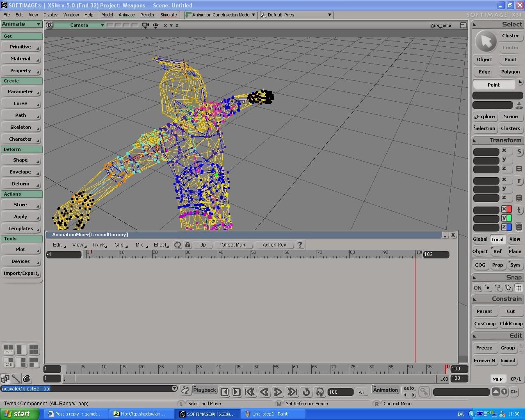Viewport: 525px width, 420px height.
Task: Toggle the red X translate axis
Action: click(509, 210)
